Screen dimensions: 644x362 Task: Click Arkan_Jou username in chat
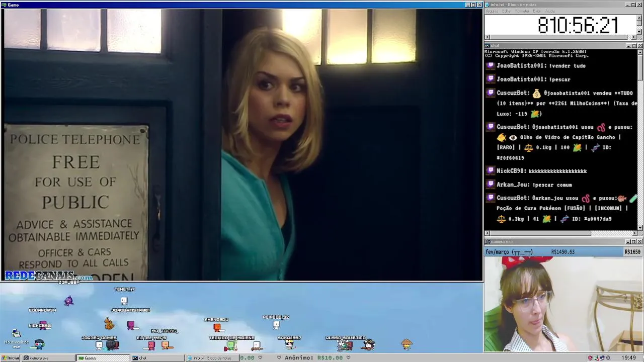tap(513, 185)
